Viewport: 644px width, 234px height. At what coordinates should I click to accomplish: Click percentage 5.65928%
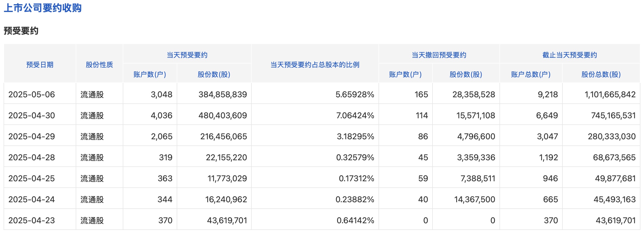[355, 94]
